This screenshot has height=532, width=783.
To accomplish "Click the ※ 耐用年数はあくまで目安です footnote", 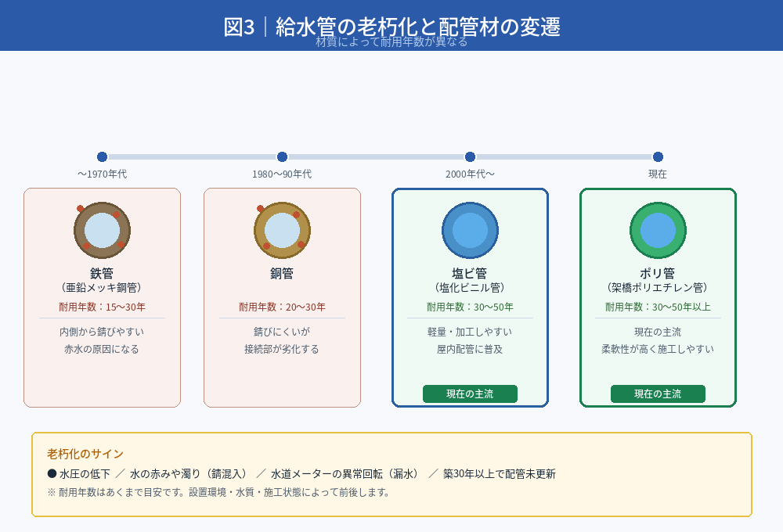I will tap(218, 492).
